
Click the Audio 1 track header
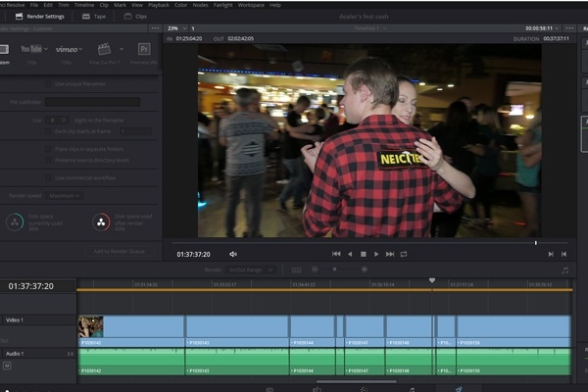point(38,354)
